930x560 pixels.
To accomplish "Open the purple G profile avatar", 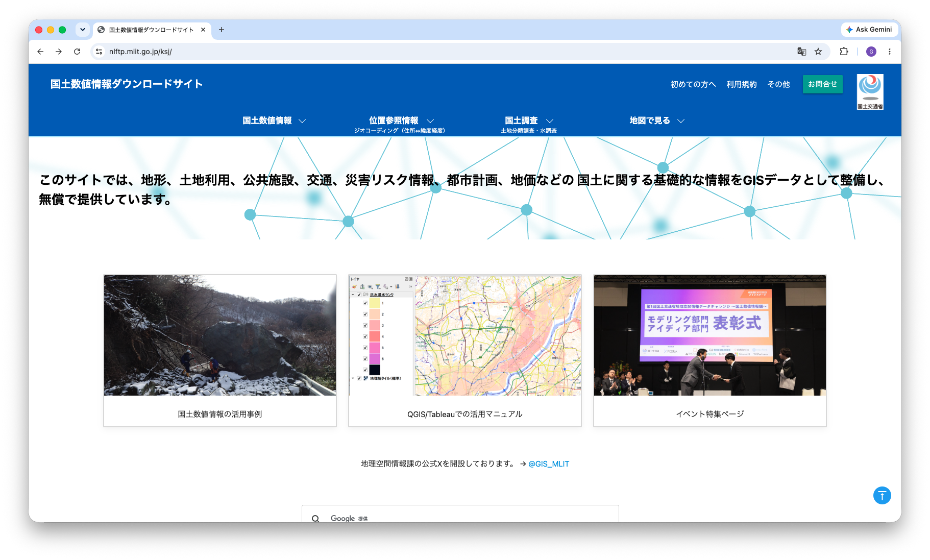I will coord(871,52).
